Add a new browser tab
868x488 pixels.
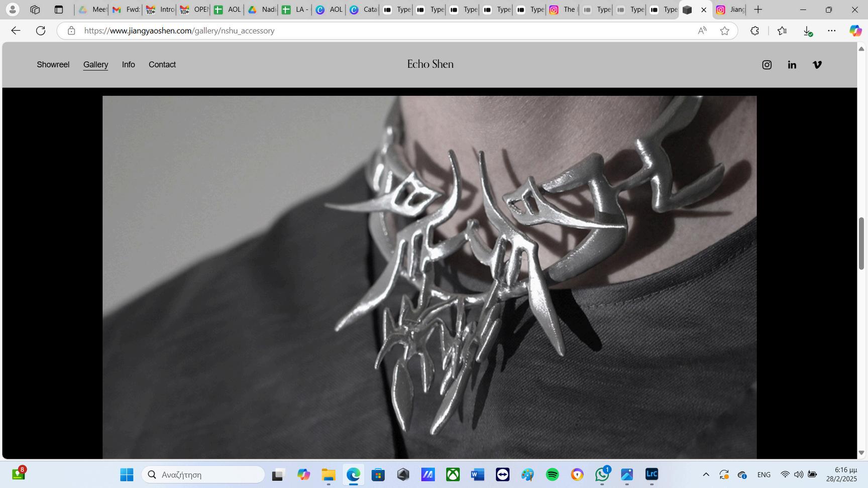pyautogui.click(x=758, y=10)
